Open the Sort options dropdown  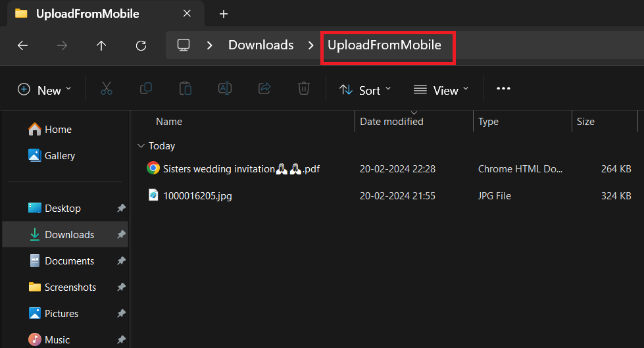pyautogui.click(x=365, y=90)
